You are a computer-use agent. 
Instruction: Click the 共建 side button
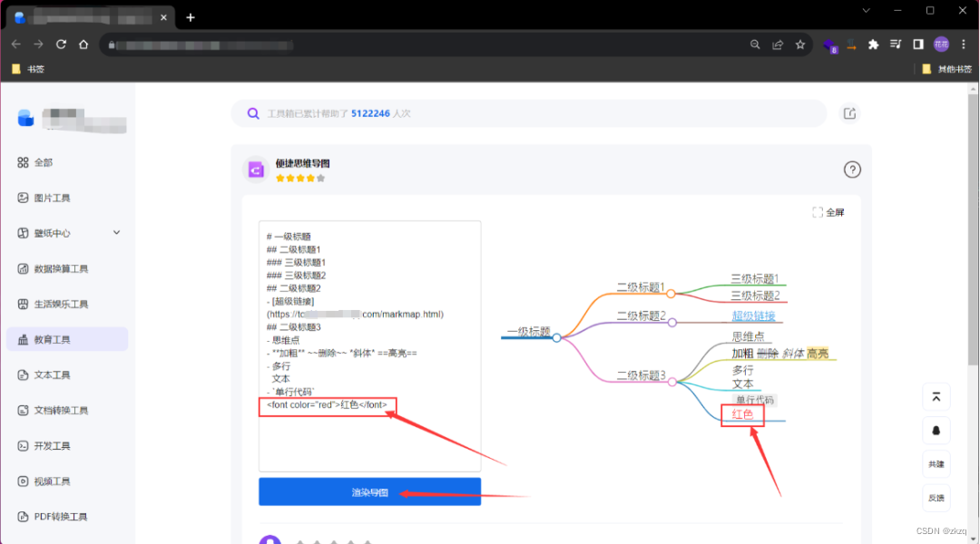pyautogui.click(x=936, y=465)
